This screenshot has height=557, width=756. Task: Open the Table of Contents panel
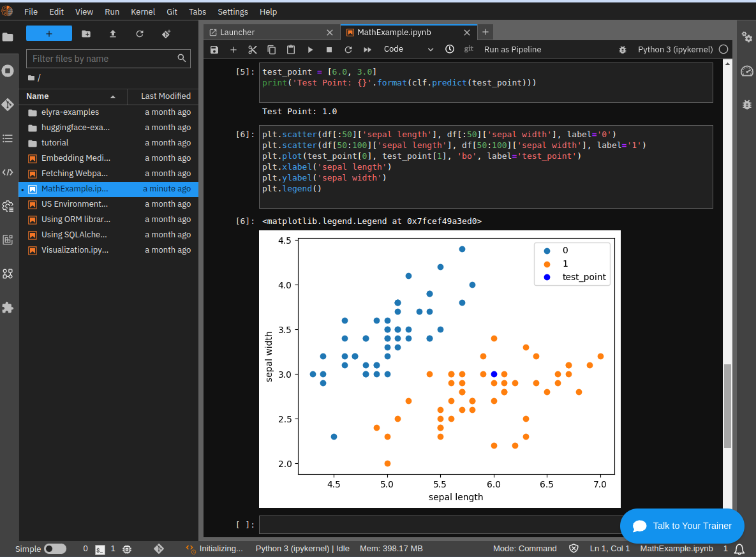[8, 139]
